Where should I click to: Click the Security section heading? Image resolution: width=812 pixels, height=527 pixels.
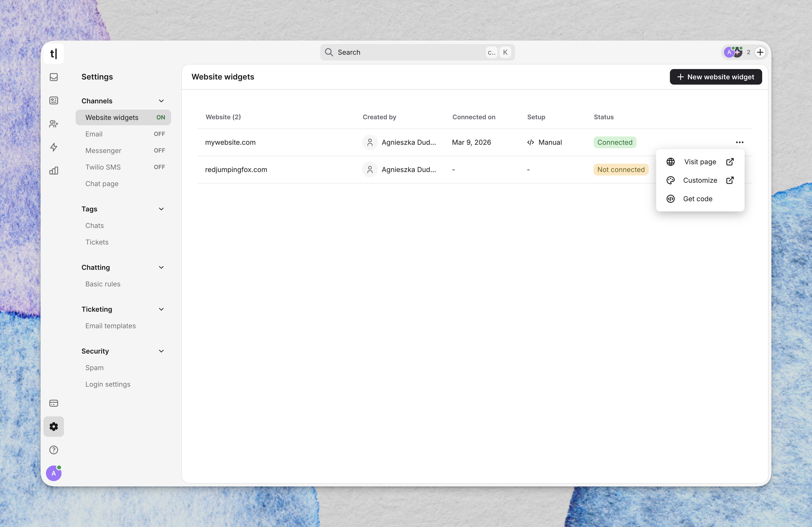click(95, 351)
